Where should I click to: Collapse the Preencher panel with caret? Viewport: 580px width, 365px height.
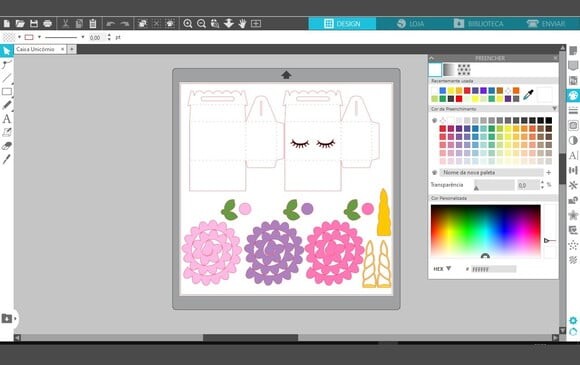(x=431, y=58)
